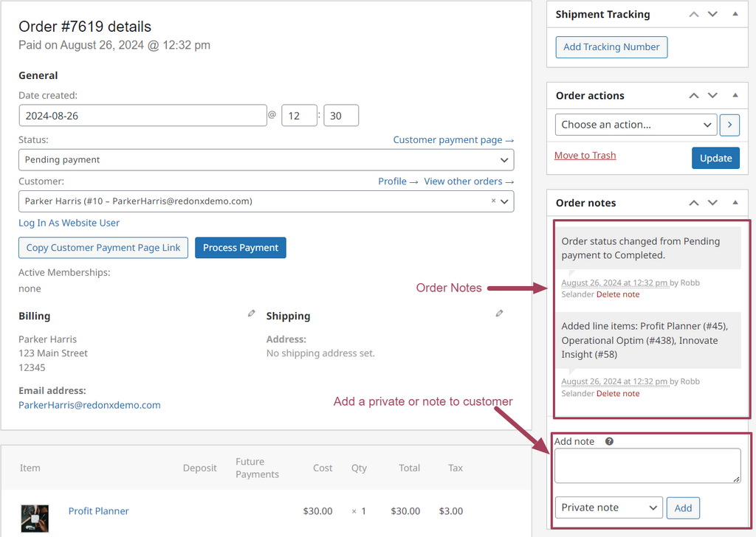Image resolution: width=756 pixels, height=537 pixels.
Task: Click the Process Payment button
Action: click(x=240, y=248)
